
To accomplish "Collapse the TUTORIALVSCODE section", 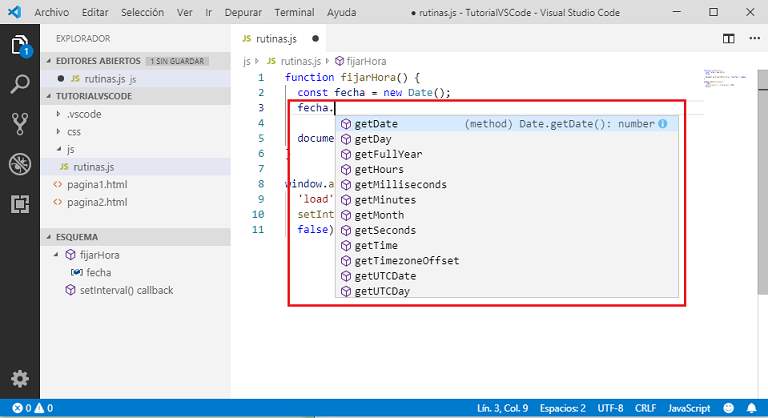I will click(x=48, y=96).
